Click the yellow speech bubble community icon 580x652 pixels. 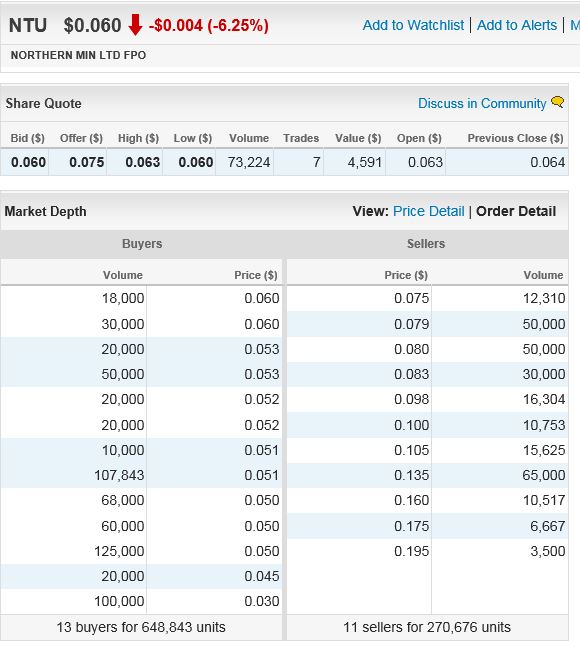coord(557,102)
